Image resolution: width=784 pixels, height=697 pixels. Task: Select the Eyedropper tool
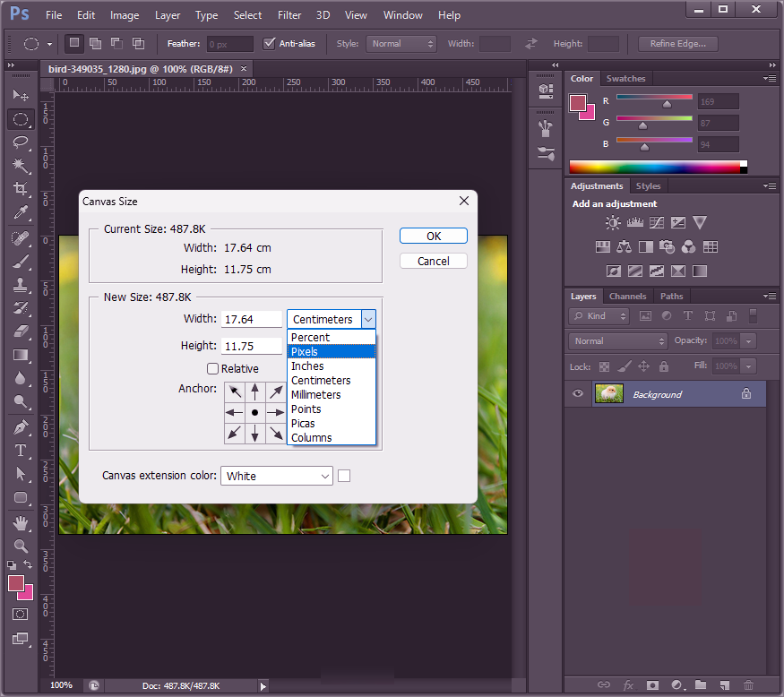pos(20,212)
